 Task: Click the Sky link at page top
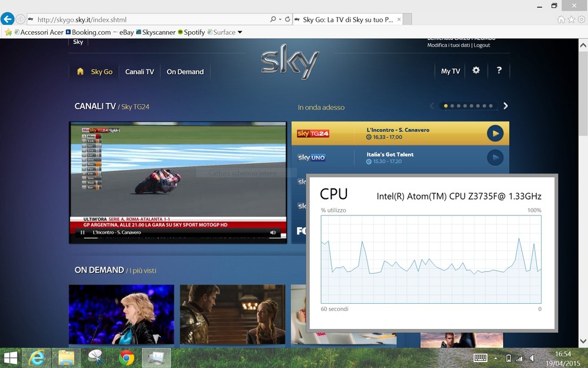point(78,42)
